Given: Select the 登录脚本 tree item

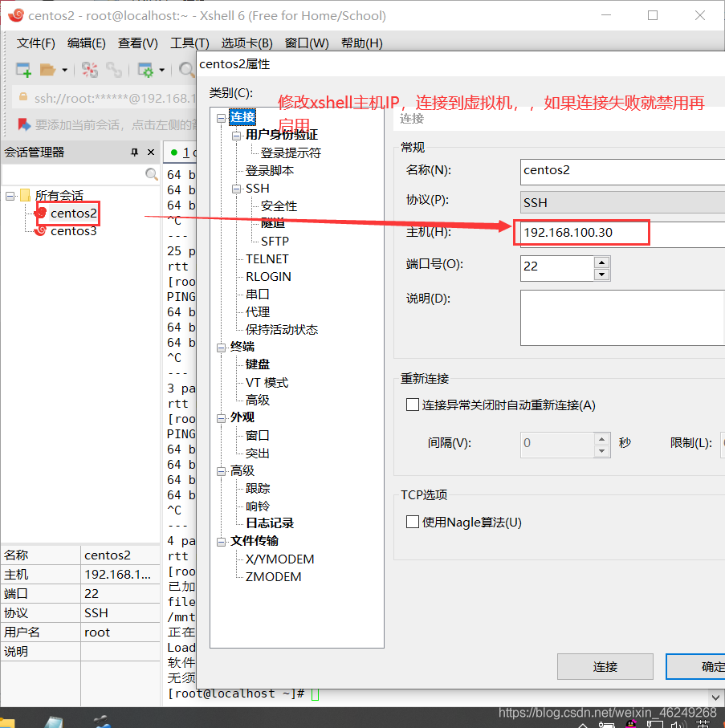Looking at the screenshot, I should click(270, 171).
